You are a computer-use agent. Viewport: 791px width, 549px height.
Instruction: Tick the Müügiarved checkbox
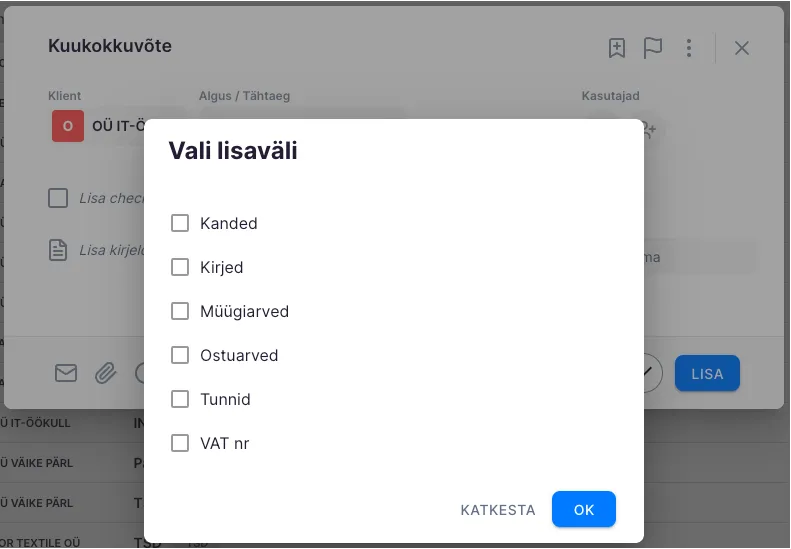(180, 311)
